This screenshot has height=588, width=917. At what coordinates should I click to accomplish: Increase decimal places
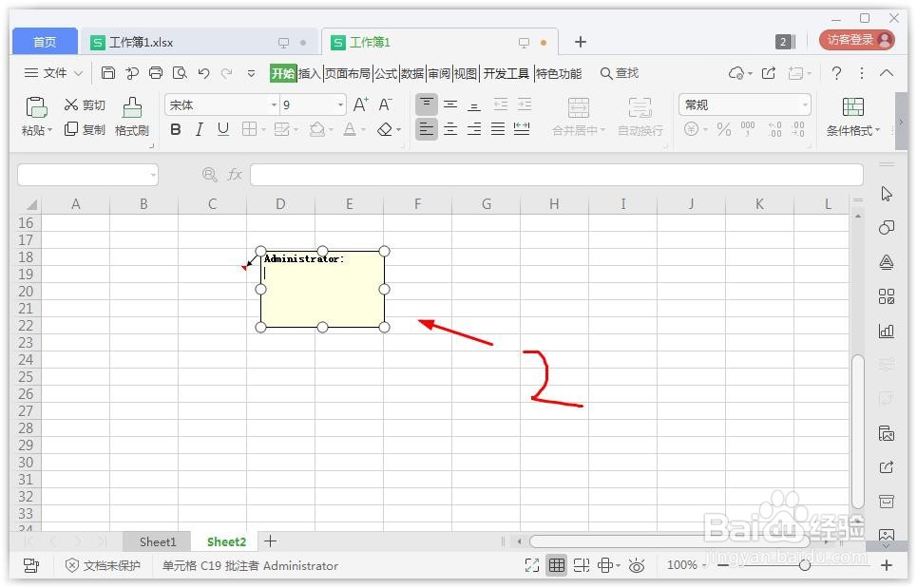click(774, 129)
